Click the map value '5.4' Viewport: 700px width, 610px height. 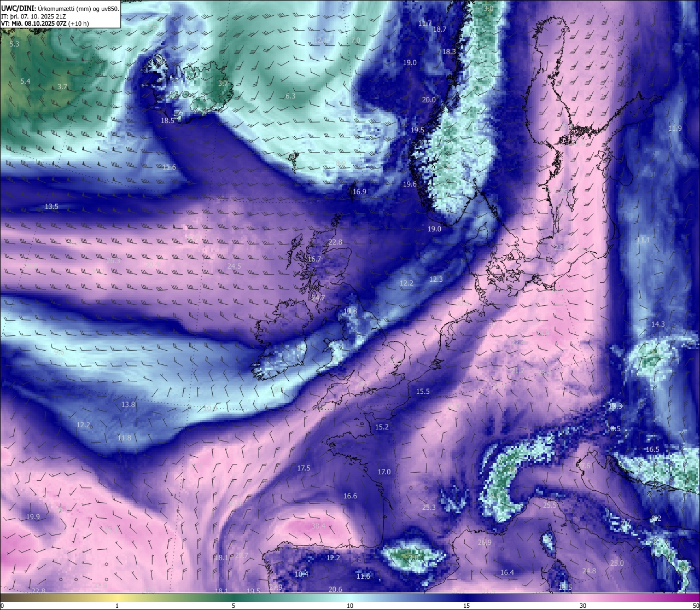click(25, 82)
